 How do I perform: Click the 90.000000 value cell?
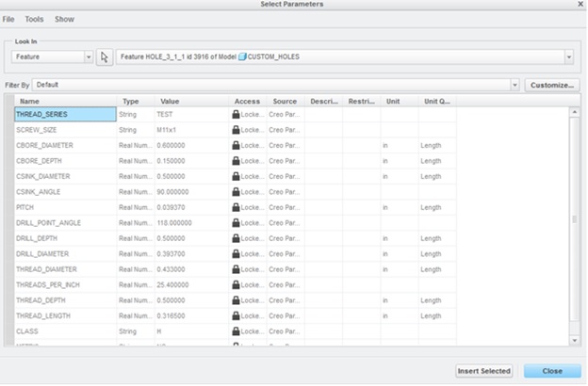(191, 192)
